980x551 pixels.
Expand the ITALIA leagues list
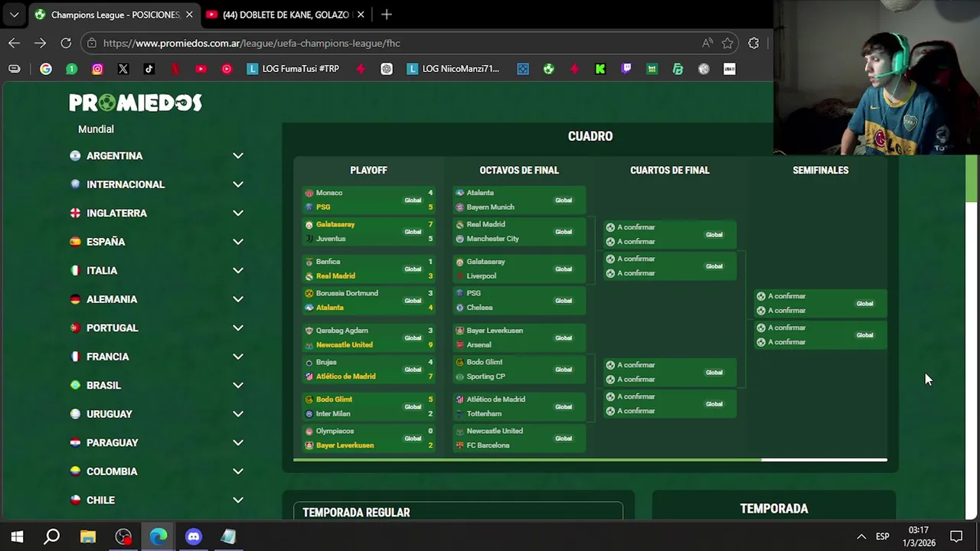(238, 270)
